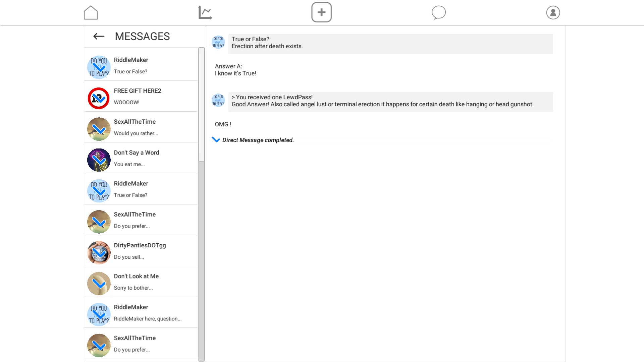Open the DirtyPantiesDOTgg conversation

pos(141,251)
